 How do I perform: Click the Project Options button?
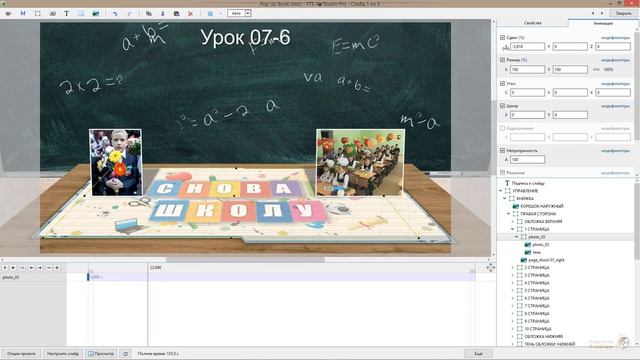coord(21,354)
